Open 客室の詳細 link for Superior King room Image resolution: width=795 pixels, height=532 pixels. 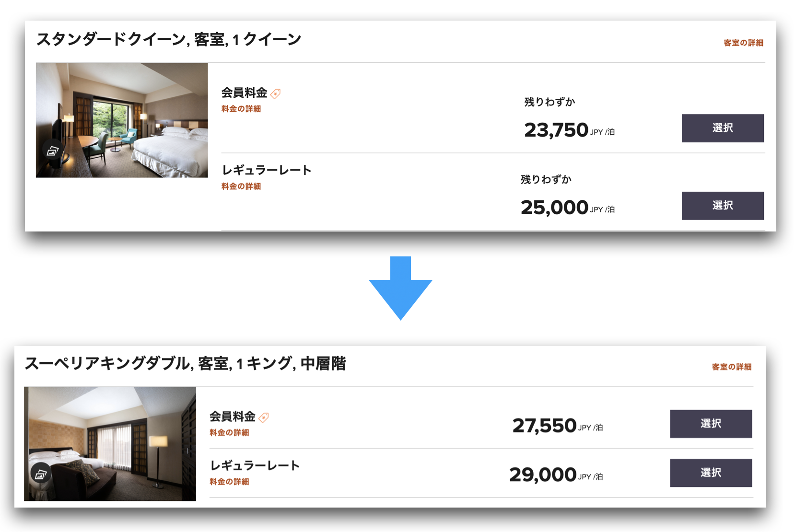(732, 367)
